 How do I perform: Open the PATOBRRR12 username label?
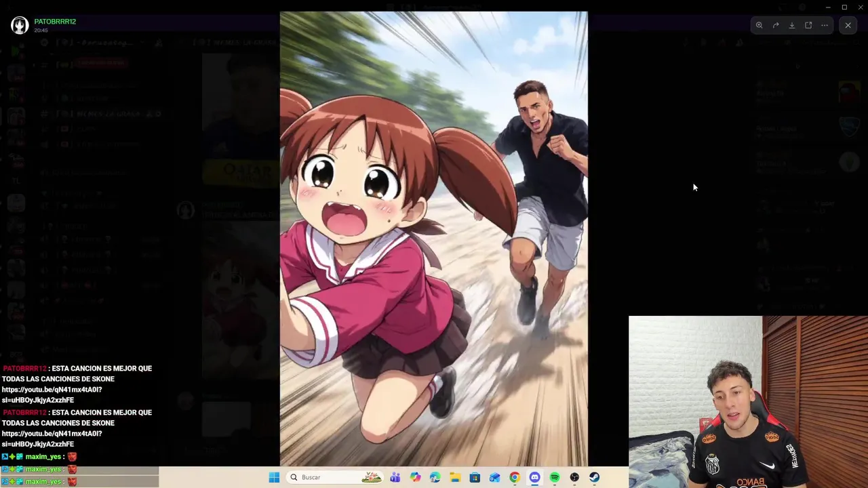(55, 22)
